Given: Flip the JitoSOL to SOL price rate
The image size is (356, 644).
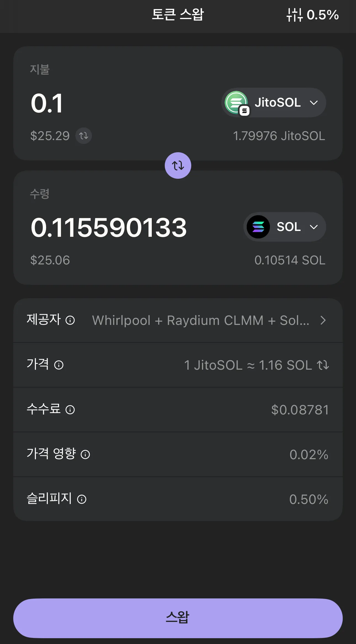Looking at the screenshot, I should (323, 365).
